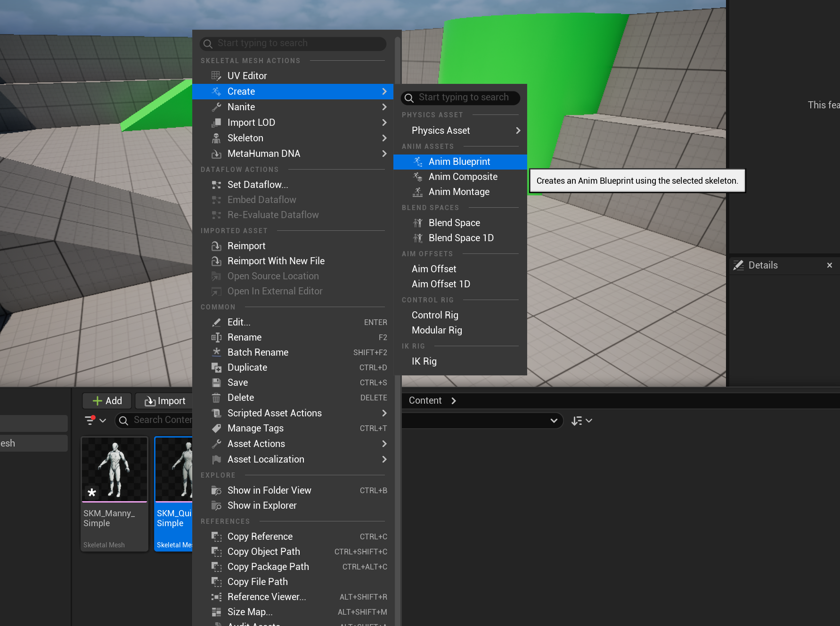Click the Reference Viewer icon
The width and height of the screenshot is (840, 626).
[216, 597]
